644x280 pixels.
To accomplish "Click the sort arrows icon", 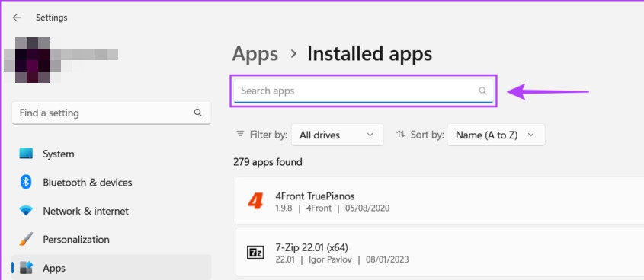I will click(x=401, y=134).
